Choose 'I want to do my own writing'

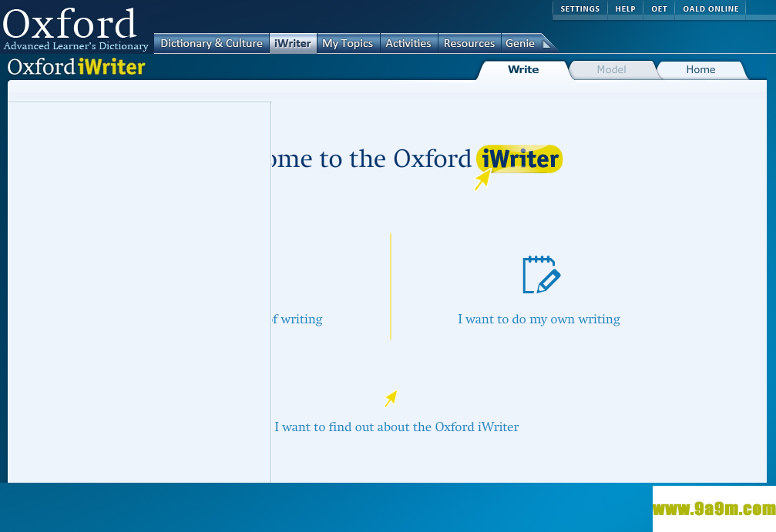(x=539, y=319)
